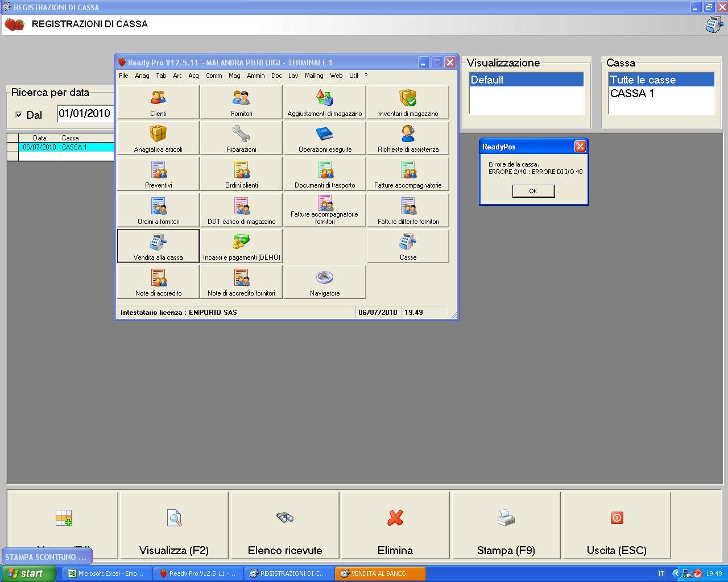This screenshot has height=582, width=728.
Task: Click the IT language indicator in tray
Action: pos(661,573)
